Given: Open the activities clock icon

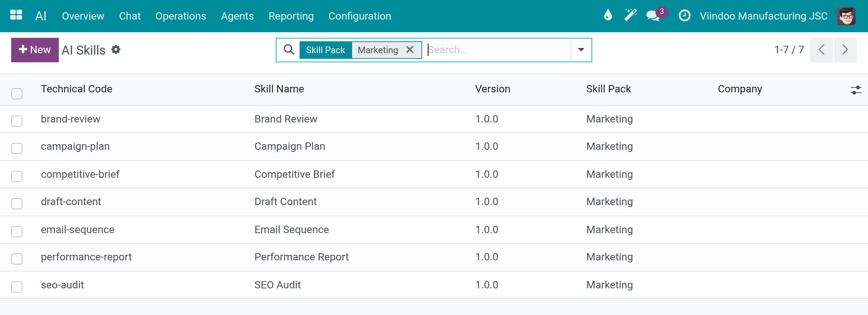Looking at the screenshot, I should (684, 16).
